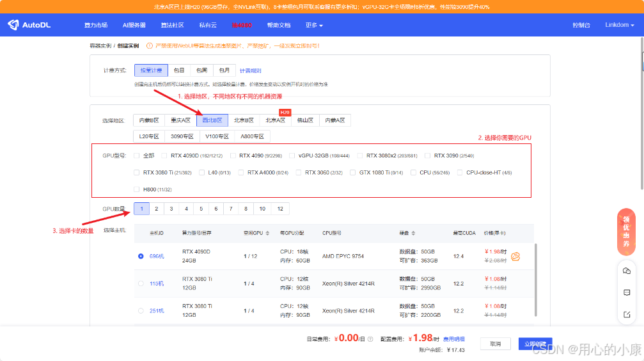Click the discount icon beside host 696机 price

pos(515,257)
